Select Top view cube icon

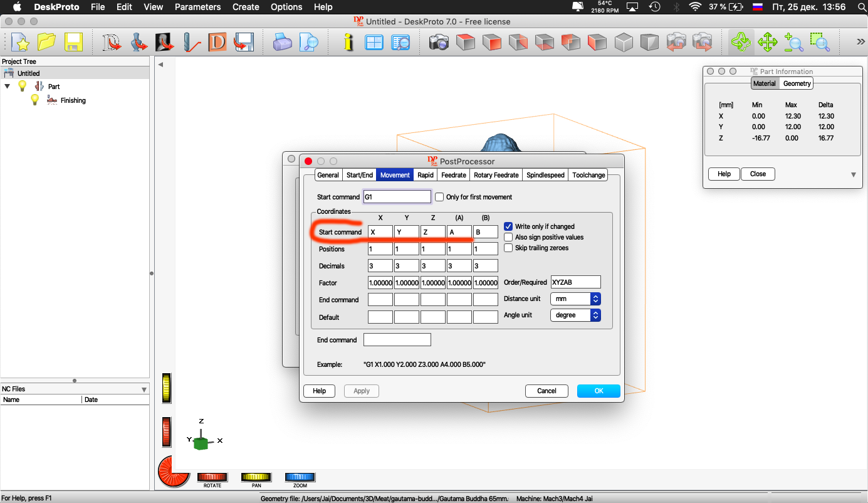coord(466,43)
